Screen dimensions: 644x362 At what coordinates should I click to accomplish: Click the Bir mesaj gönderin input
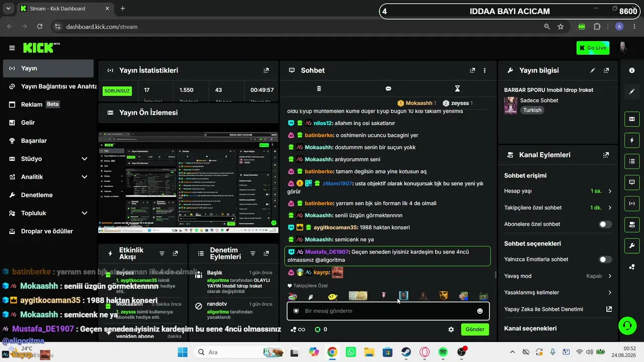387,311
